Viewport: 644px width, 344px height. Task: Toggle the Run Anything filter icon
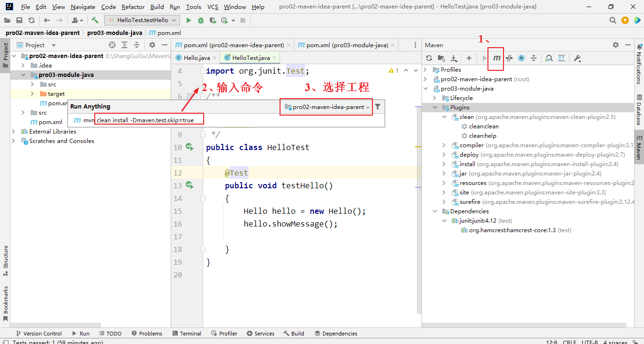coord(378,107)
